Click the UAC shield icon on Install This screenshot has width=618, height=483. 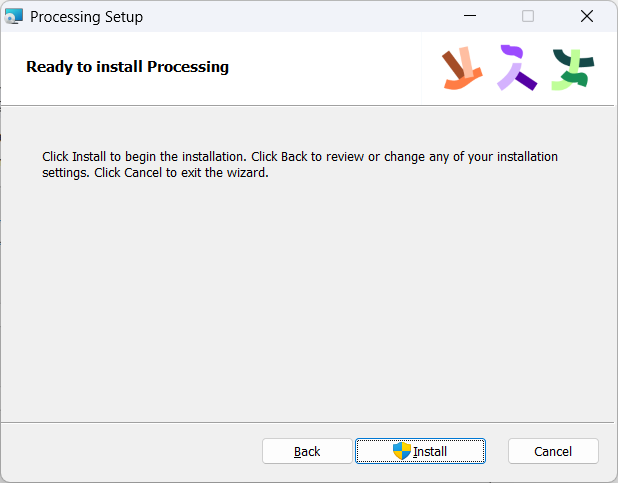[x=402, y=451]
